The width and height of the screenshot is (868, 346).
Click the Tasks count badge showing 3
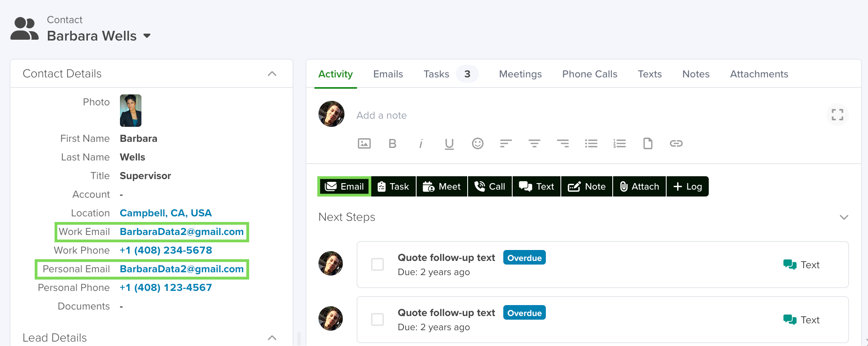[x=467, y=74]
